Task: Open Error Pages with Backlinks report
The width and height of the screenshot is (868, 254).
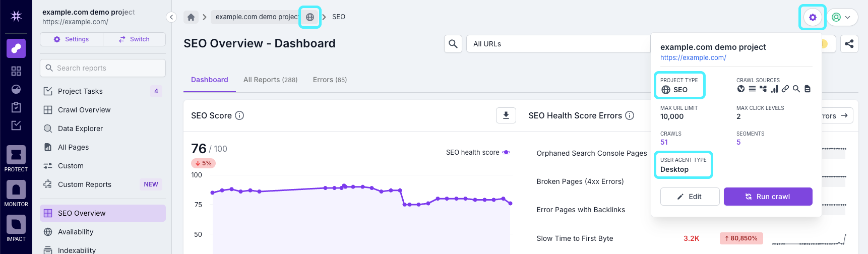Action: point(581,210)
